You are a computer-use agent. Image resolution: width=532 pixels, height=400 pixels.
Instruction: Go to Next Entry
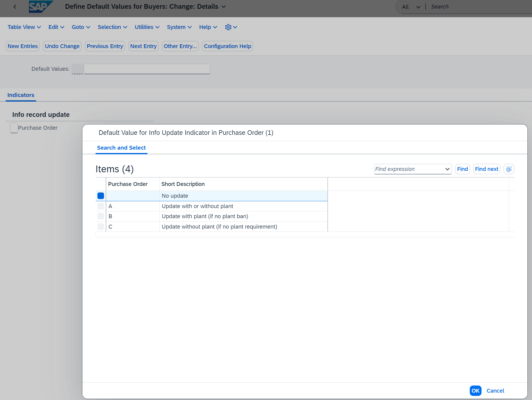(143, 46)
